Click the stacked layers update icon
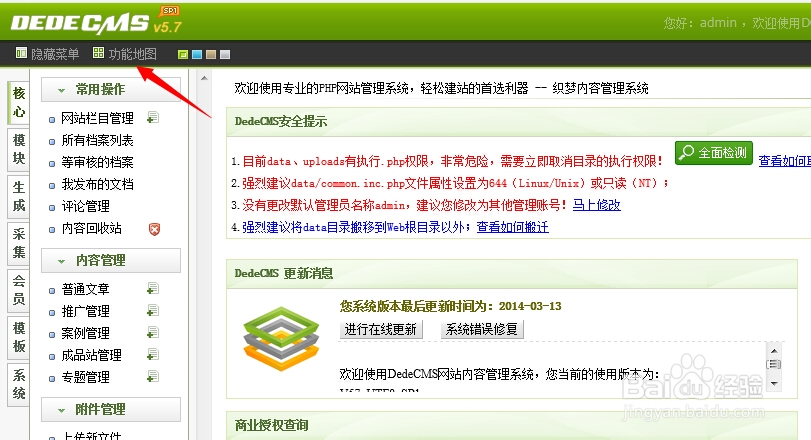Screen dimensions: 811x440 pyautogui.click(x=281, y=339)
